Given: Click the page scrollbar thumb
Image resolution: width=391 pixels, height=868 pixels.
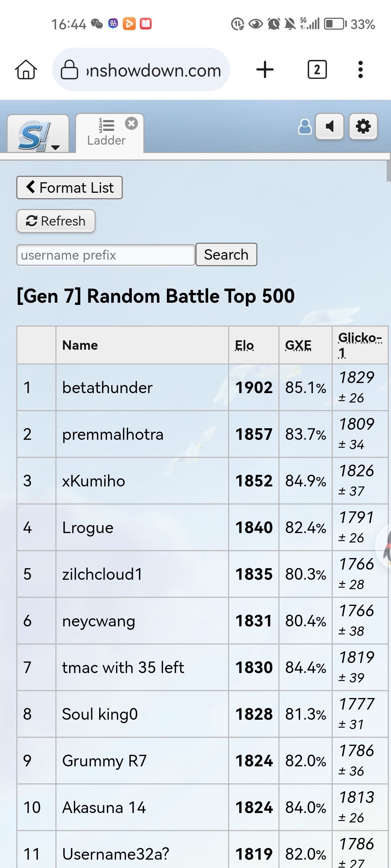Looking at the screenshot, I should click(x=388, y=170).
